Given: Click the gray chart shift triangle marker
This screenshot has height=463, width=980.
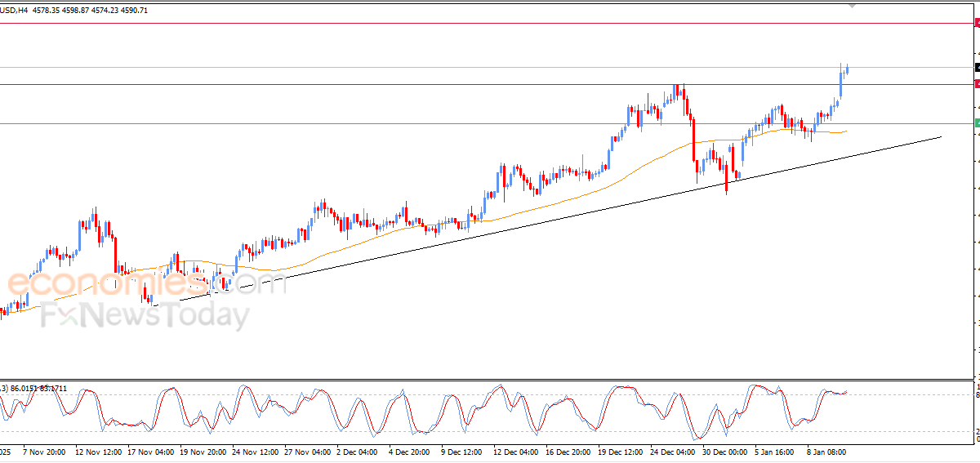Looking at the screenshot, I should pyautogui.click(x=853, y=6).
